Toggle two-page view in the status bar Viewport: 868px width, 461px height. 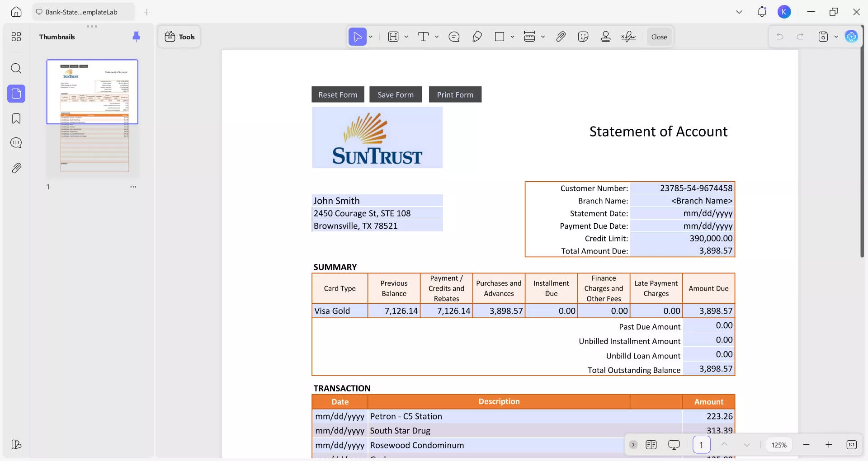pos(651,445)
